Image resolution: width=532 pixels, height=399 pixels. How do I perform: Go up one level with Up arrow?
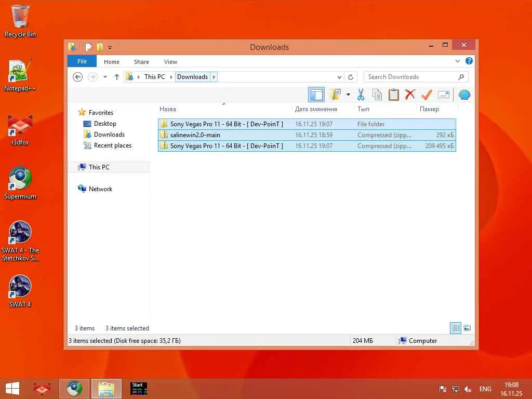point(117,77)
